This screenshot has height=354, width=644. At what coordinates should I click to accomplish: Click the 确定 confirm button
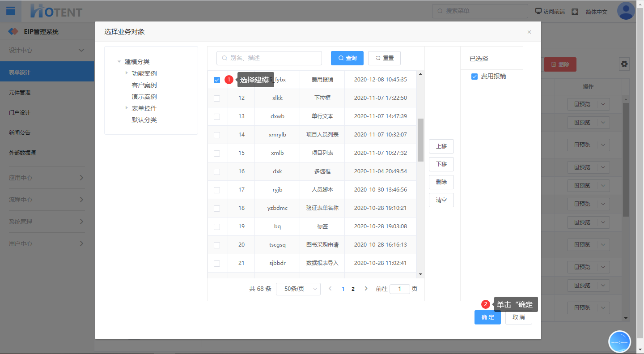pyautogui.click(x=487, y=317)
